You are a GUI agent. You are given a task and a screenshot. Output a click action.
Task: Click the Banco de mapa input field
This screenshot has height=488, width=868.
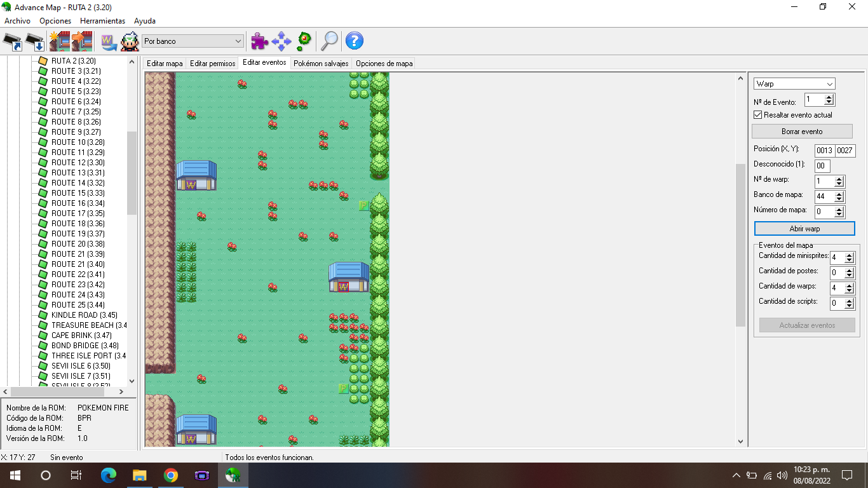pyautogui.click(x=824, y=196)
